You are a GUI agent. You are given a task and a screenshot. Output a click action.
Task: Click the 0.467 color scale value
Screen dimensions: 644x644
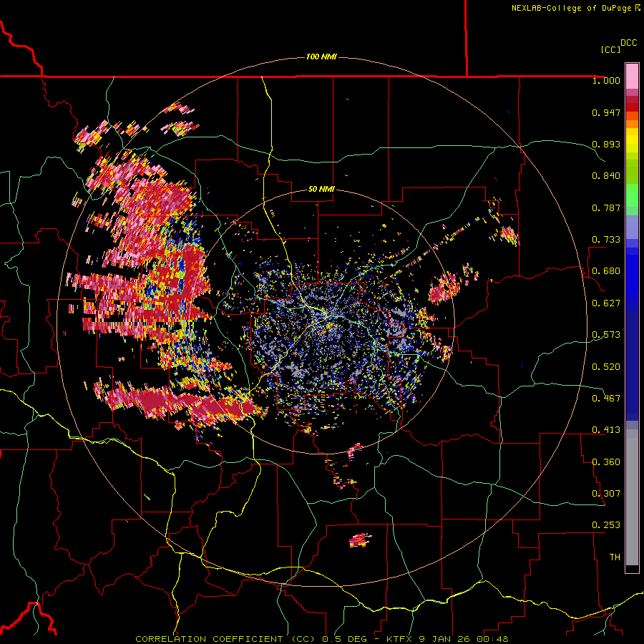click(606, 399)
